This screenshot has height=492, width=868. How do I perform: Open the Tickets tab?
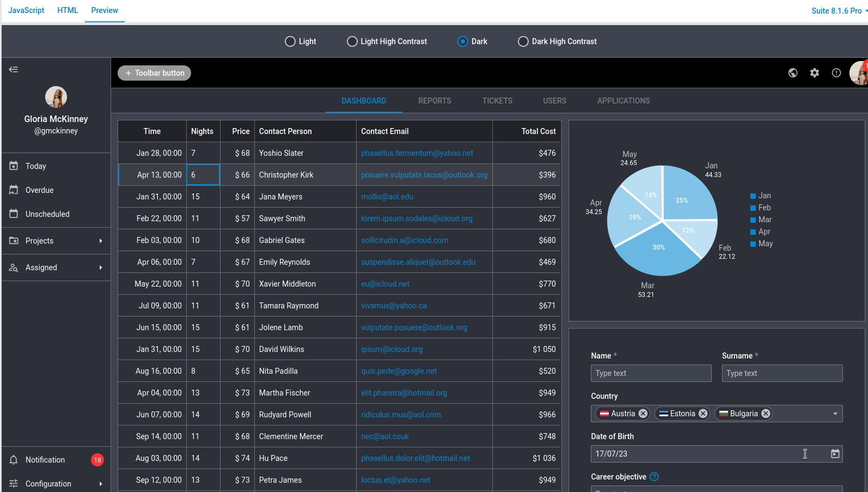point(497,101)
